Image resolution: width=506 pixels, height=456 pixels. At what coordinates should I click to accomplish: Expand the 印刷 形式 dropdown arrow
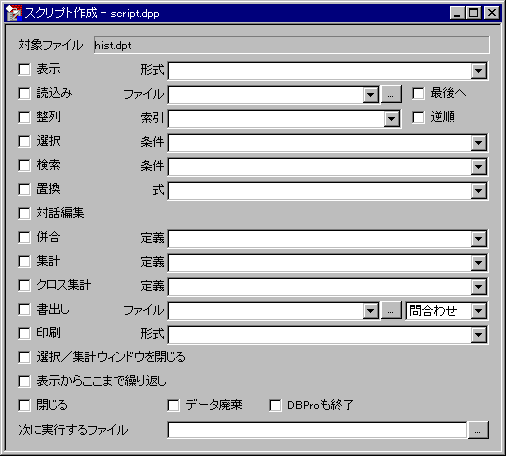pyautogui.click(x=479, y=335)
